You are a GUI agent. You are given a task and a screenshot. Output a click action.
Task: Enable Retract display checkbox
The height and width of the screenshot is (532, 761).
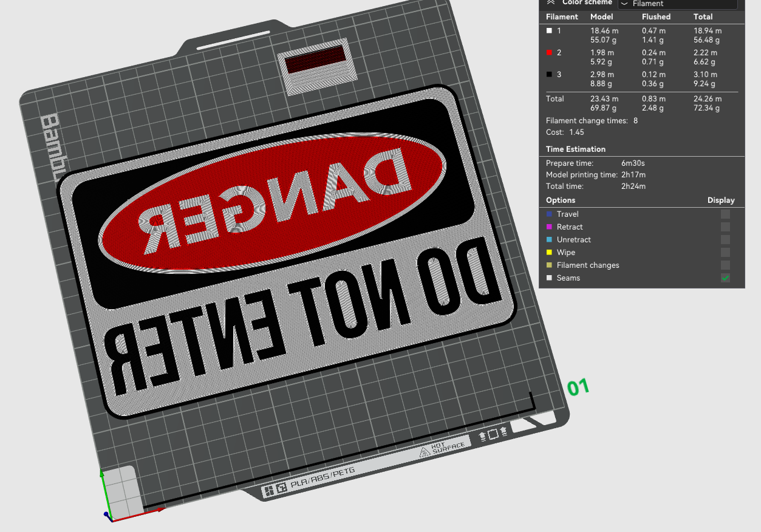click(725, 227)
